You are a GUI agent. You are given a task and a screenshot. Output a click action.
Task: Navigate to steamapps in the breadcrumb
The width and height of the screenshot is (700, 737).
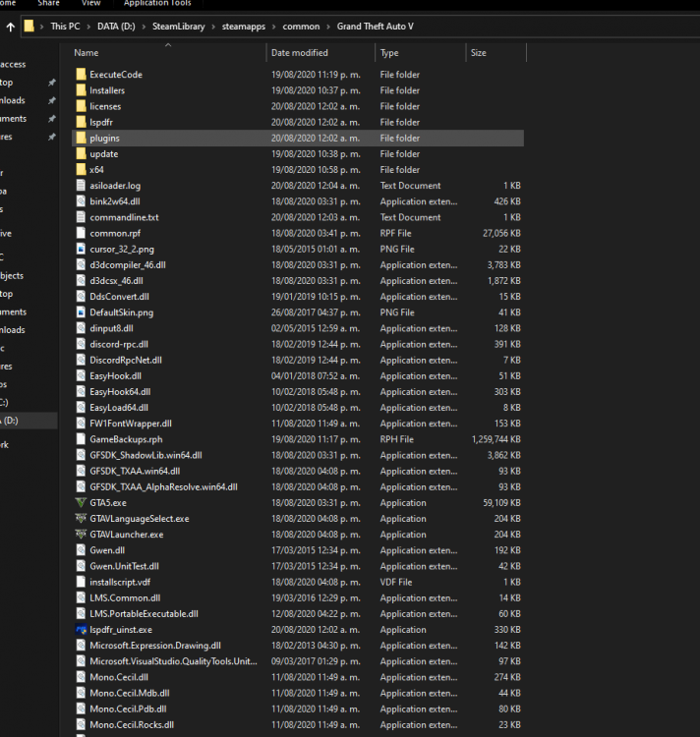pyautogui.click(x=244, y=27)
